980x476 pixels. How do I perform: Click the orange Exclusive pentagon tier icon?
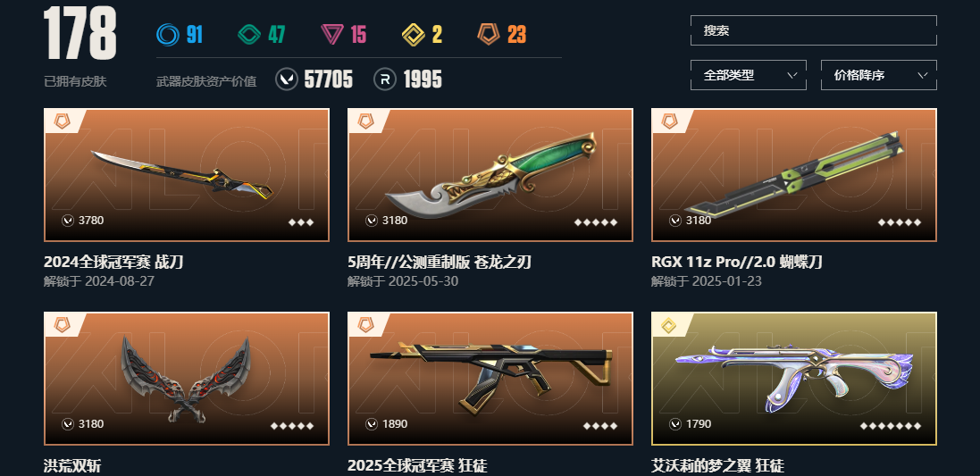pyautogui.click(x=488, y=34)
